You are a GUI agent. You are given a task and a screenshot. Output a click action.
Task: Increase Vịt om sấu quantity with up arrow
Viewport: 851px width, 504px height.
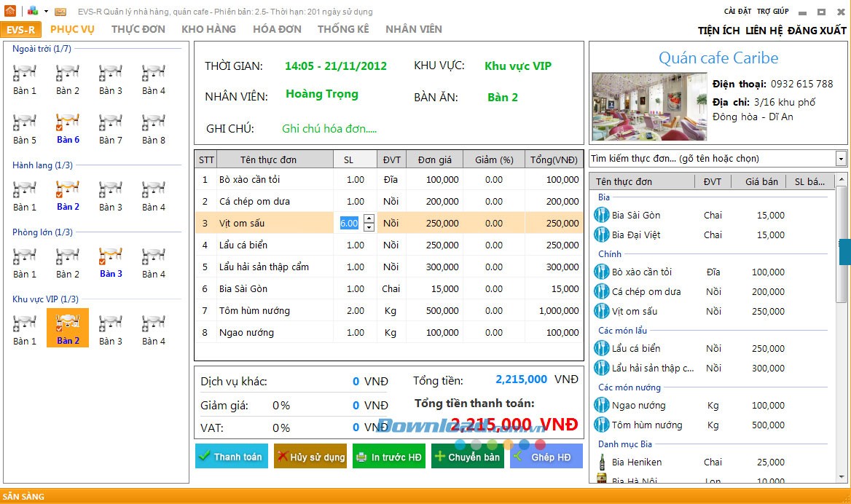coord(369,217)
